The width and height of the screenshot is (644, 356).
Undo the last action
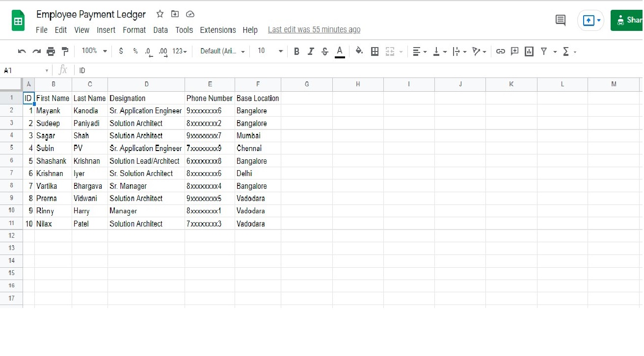[x=22, y=51]
